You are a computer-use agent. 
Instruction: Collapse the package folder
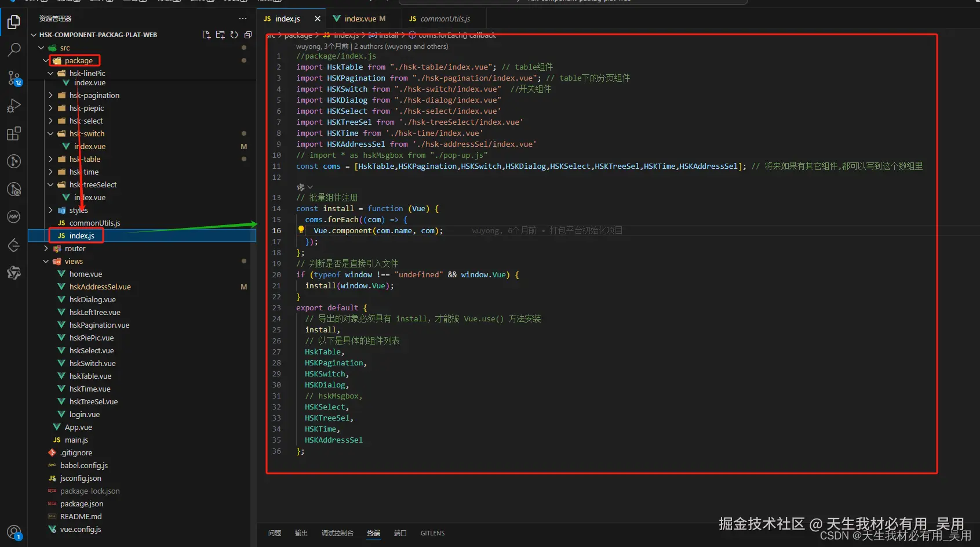coord(46,60)
